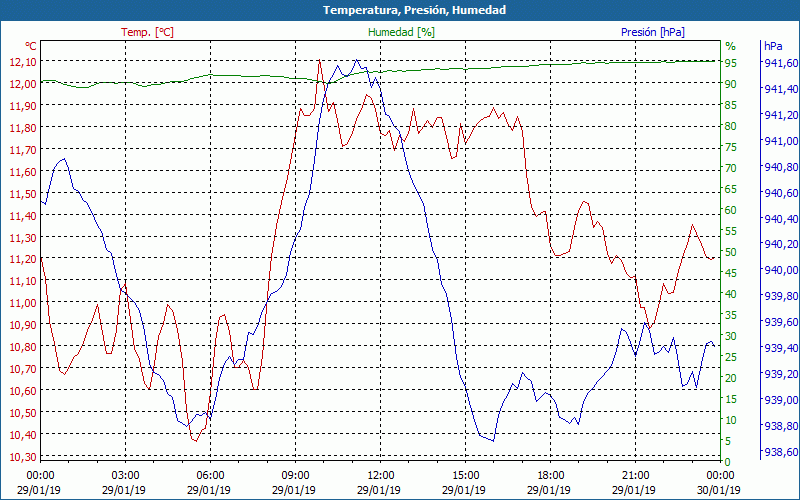Viewport: 800px width, 500px height.
Task: Click the 938,80 pressure axis value
Action: [x=781, y=426]
